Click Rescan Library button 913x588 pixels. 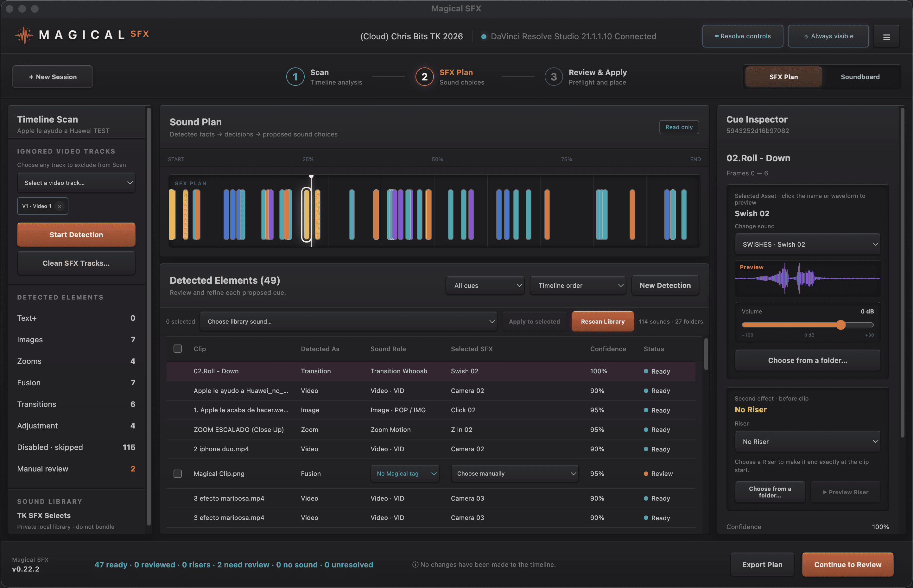pyautogui.click(x=603, y=321)
